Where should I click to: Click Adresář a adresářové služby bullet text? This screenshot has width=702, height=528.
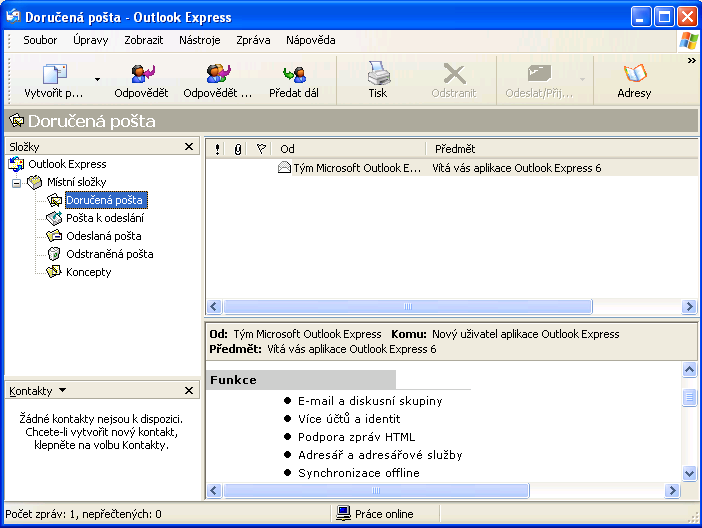click(x=380, y=455)
